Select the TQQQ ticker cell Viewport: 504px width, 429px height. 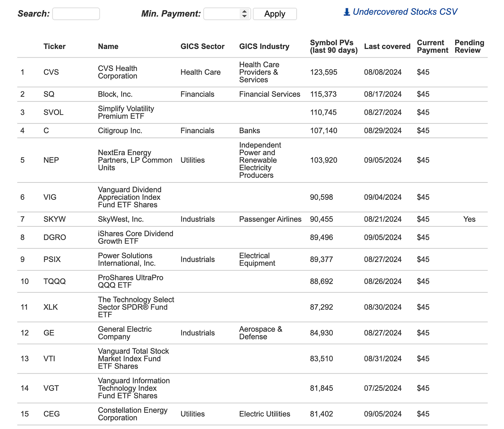[55, 281]
